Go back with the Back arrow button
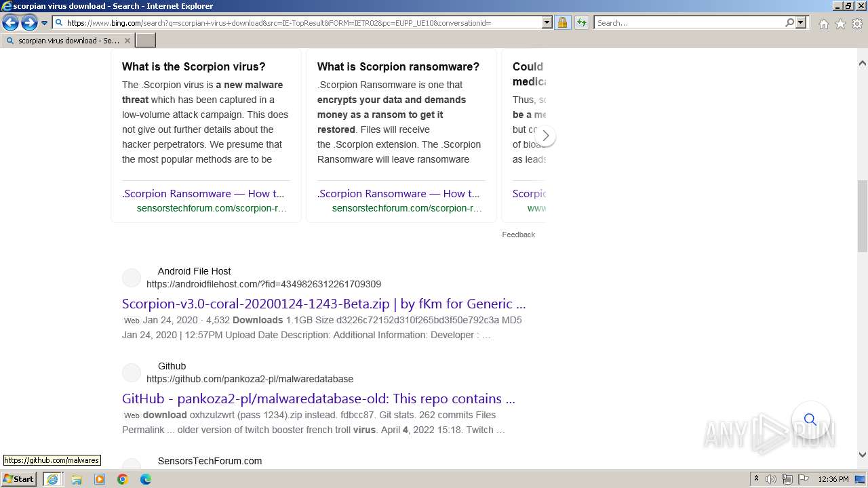Screen dimensions: 868x488 click(10, 23)
